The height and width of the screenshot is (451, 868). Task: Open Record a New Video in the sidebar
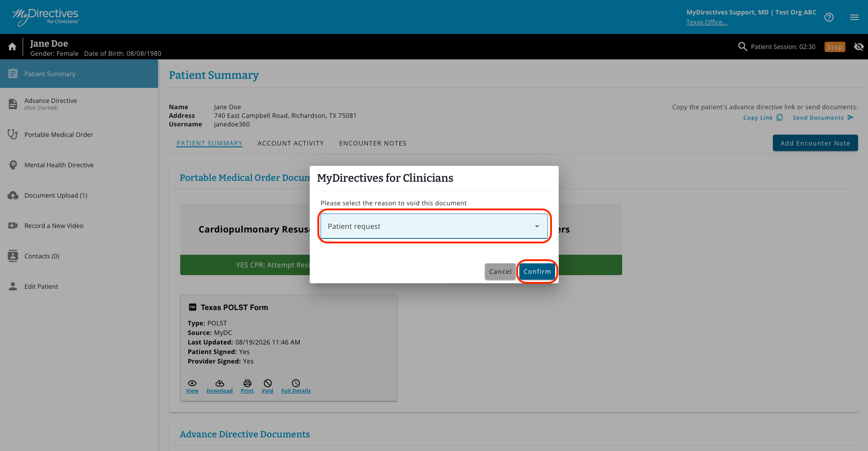79,226
